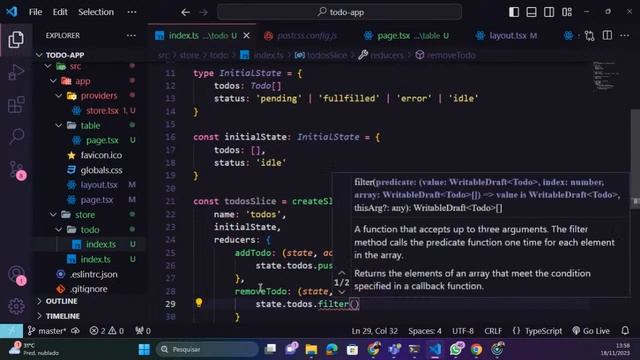
Task: Switch to the page.tsx table tab
Action: pyautogui.click(x=411, y=36)
